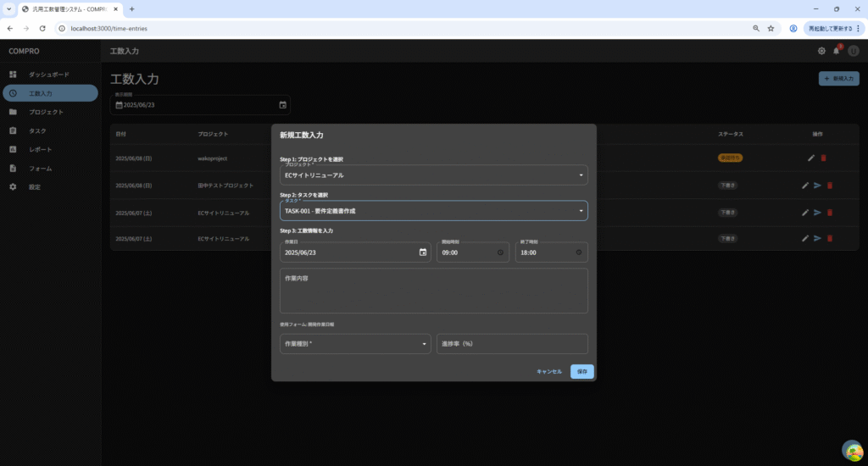Open レポート in the sidebar
The width and height of the screenshot is (868, 466).
click(50, 149)
